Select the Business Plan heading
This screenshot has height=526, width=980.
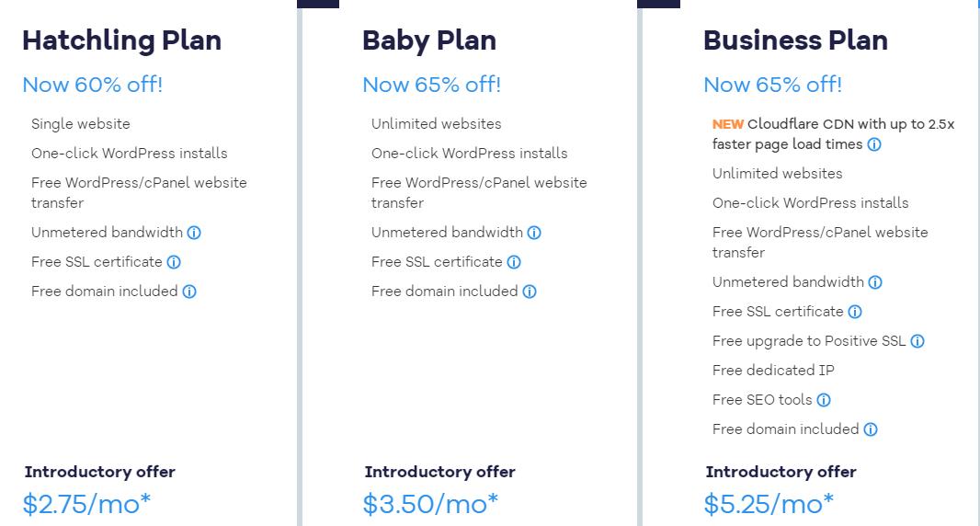pyautogui.click(x=795, y=40)
